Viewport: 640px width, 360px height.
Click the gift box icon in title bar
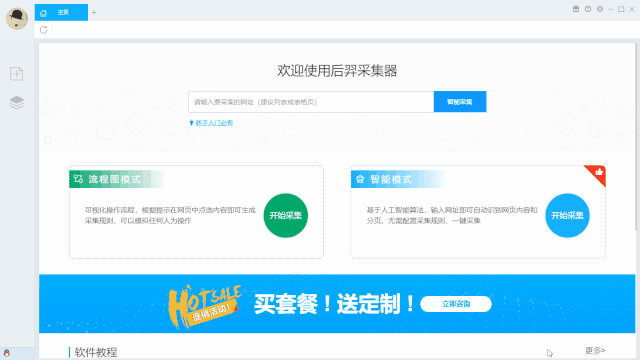tap(576, 9)
